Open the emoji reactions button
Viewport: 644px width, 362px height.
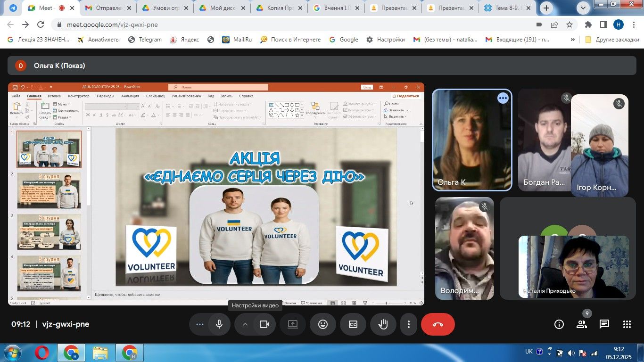click(x=323, y=324)
